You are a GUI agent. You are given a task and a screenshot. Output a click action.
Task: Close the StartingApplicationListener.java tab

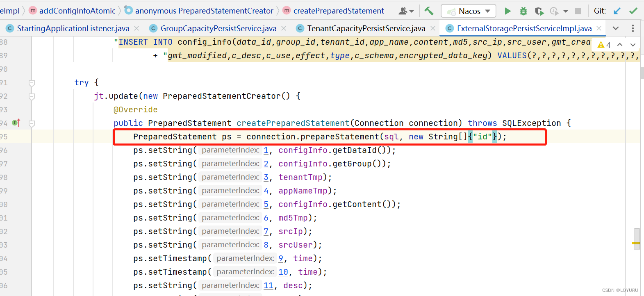137,28
